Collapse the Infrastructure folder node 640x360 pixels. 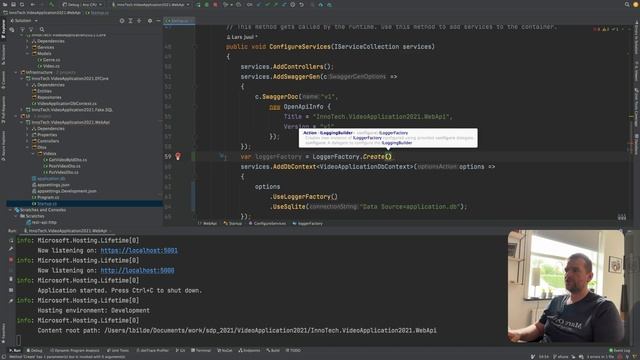pyautogui.click(x=16, y=72)
